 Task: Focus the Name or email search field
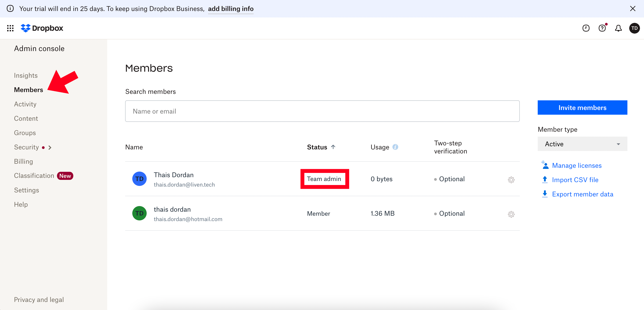(322, 111)
